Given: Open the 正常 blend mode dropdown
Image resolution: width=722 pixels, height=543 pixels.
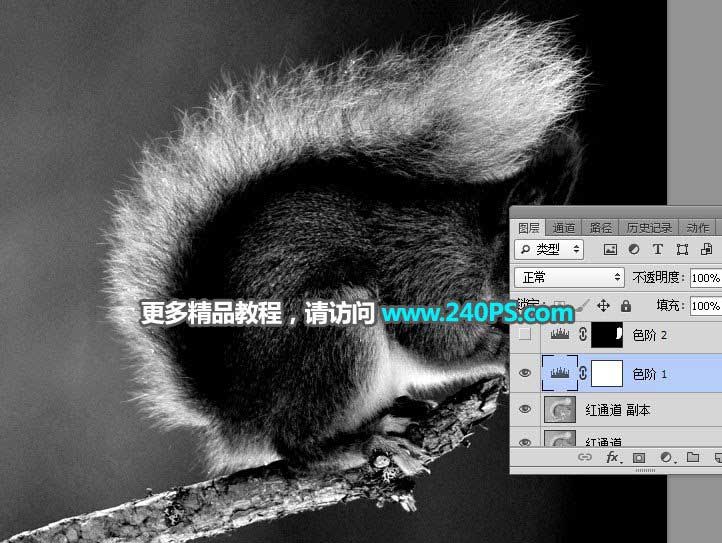Looking at the screenshot, I should tap(569, 277).
